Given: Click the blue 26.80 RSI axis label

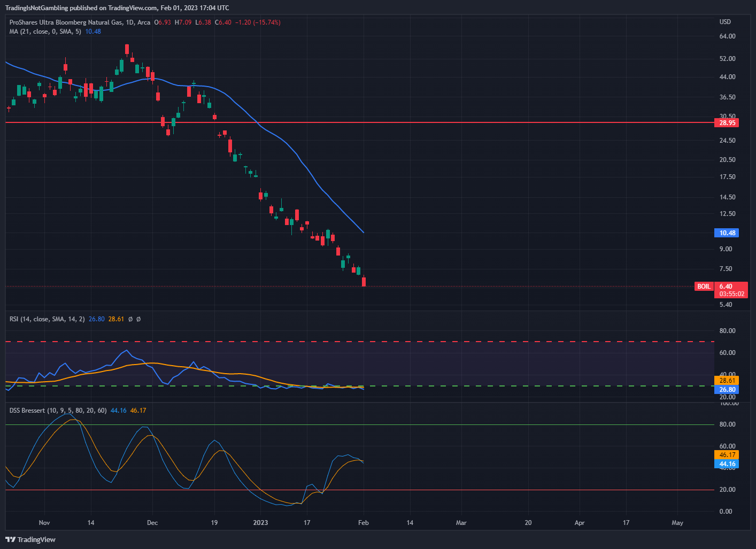Looking at the screenshot, I should coord(727,390).
